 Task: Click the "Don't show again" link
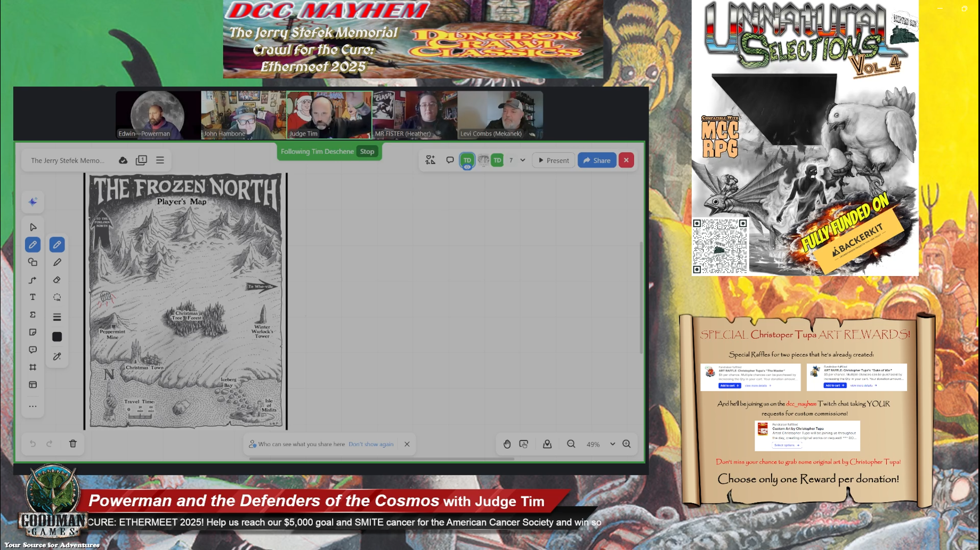[371, 444]
